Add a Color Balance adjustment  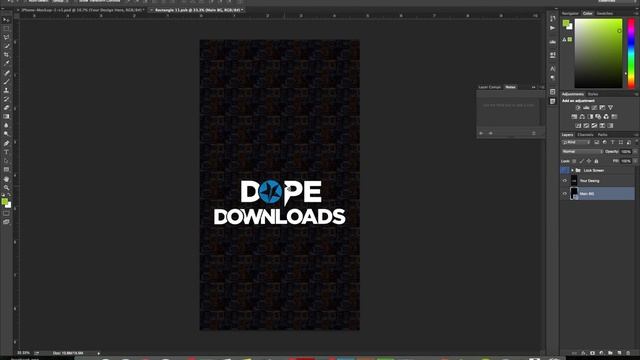tap(582, 117)
